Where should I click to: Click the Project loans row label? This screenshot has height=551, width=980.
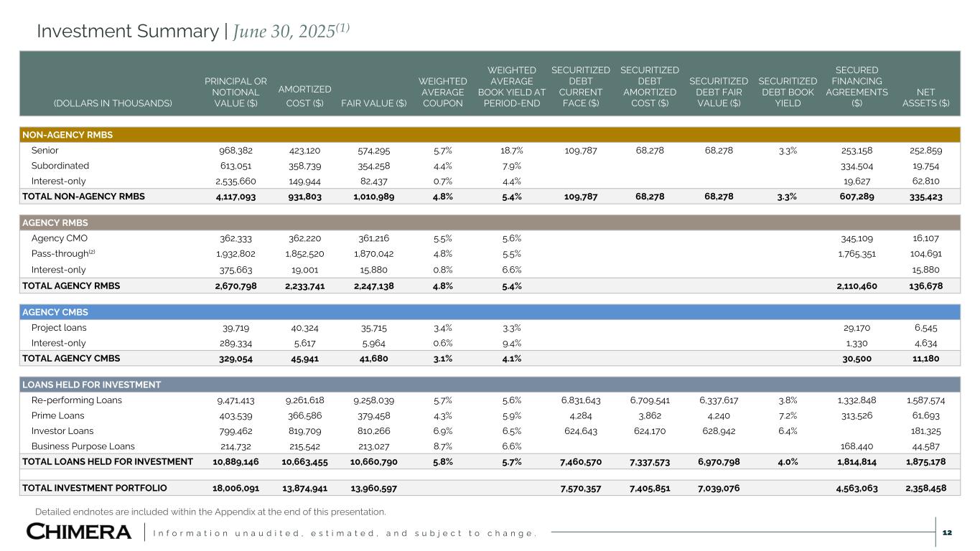click(x=59, y=327)
